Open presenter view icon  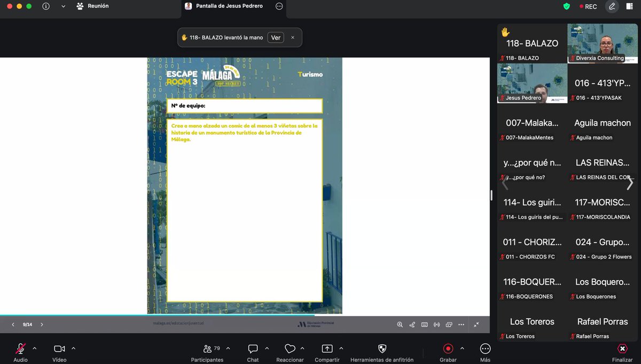tap(449, 325)
